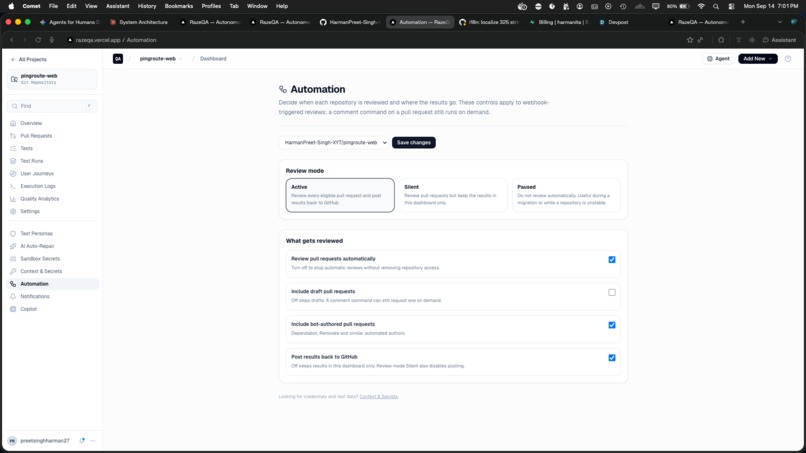Go back with the browser back arrow
This screenshot has width=806, height=453.
click(x=12, y=40)
